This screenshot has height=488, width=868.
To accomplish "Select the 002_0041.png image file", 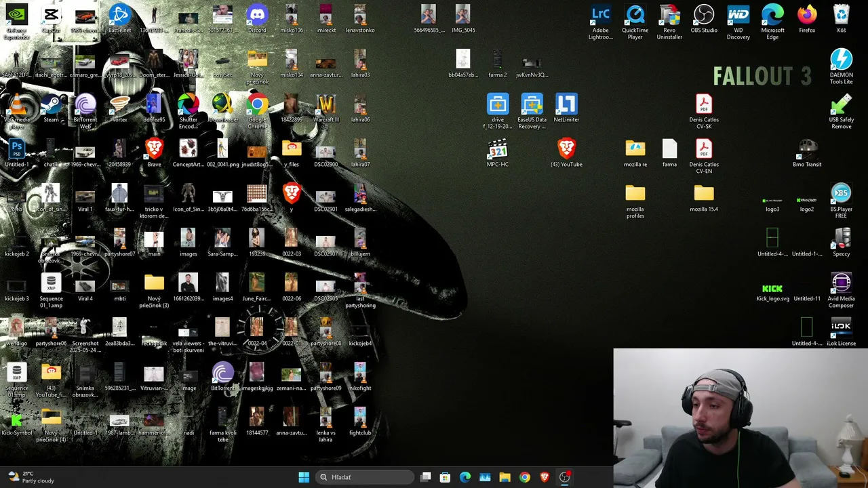I will [222, 153].
